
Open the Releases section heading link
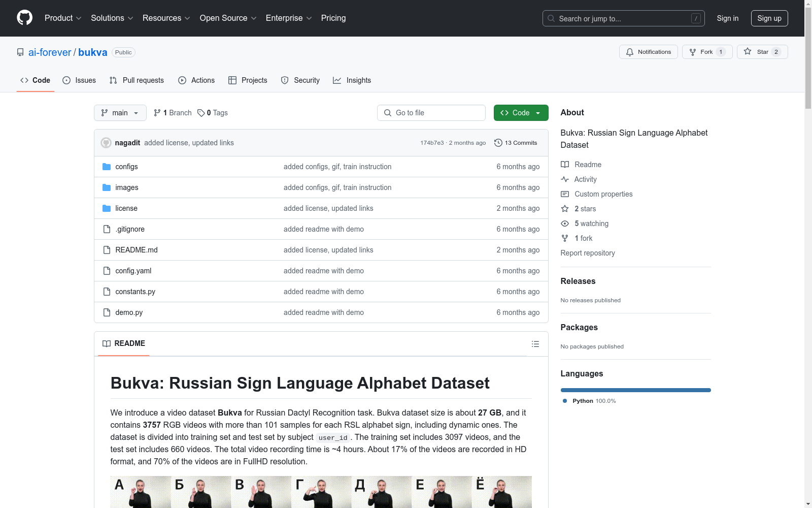[578, 281]
